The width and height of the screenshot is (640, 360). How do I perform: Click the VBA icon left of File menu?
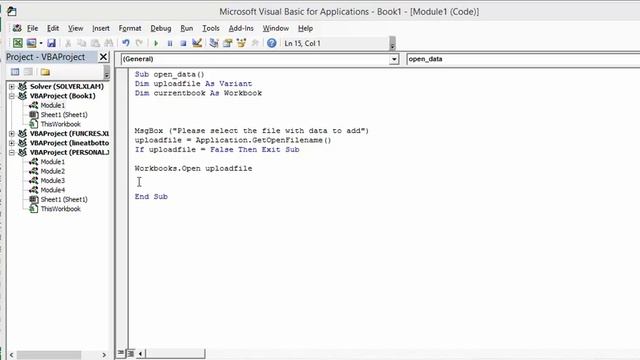tap(17, 28)
